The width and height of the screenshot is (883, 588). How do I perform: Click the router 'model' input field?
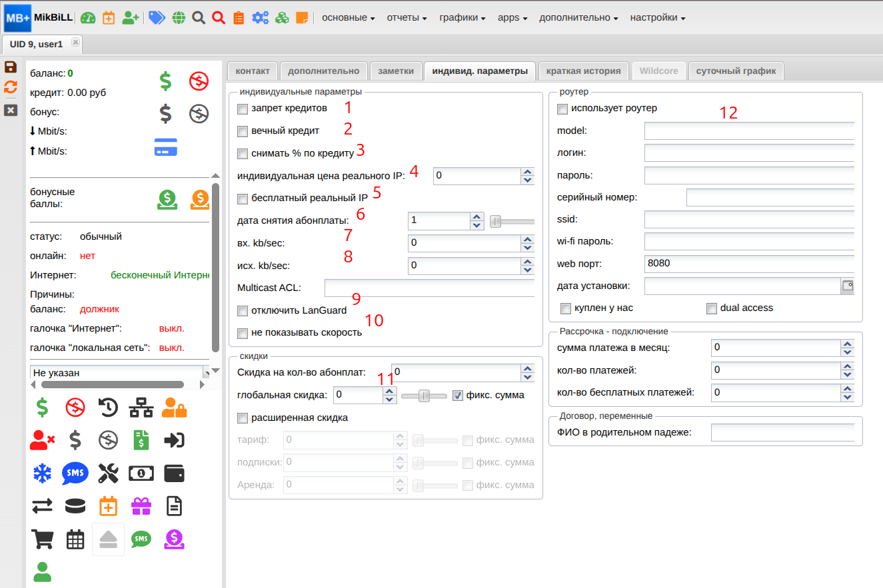coord(749,131)
